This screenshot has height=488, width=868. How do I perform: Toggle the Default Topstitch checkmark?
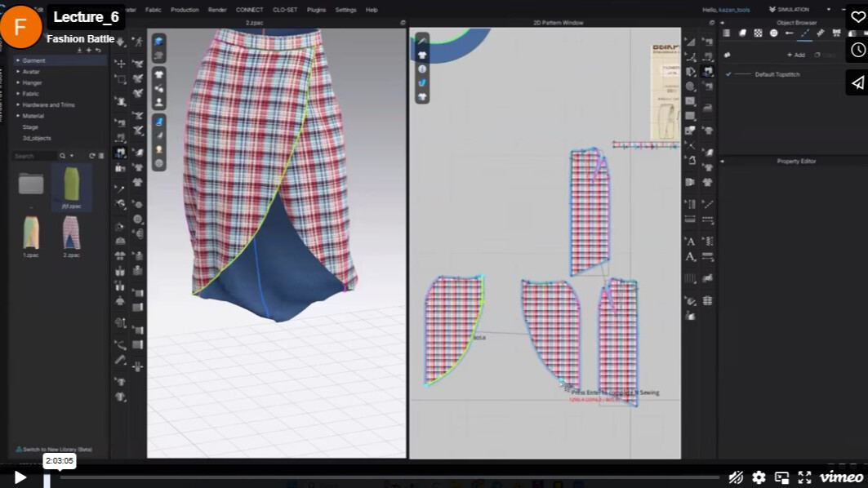(728, 73)
